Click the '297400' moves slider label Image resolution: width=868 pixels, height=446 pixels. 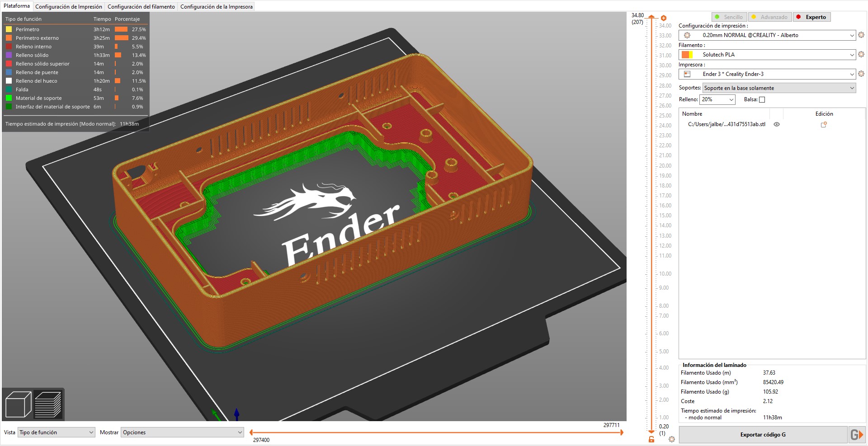pos(261,440)
